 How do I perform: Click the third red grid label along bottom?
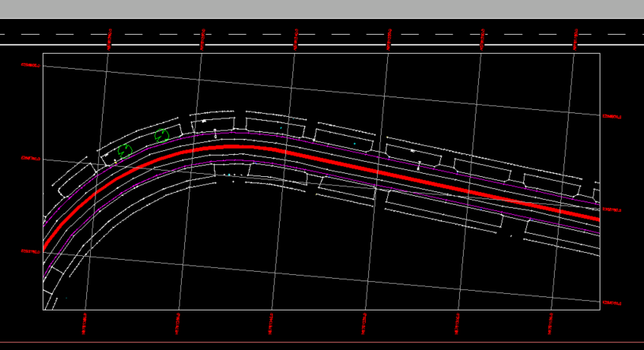(x=271, y=322)
